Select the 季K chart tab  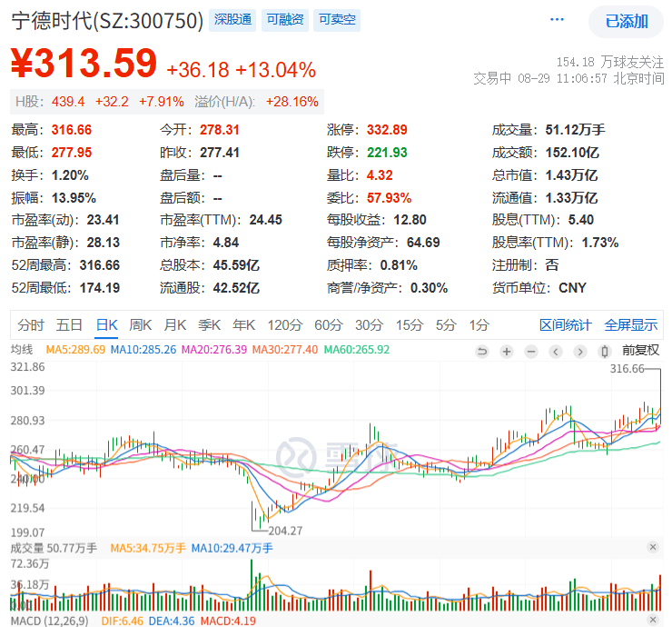pyautogui.click(x=209, y=325)
